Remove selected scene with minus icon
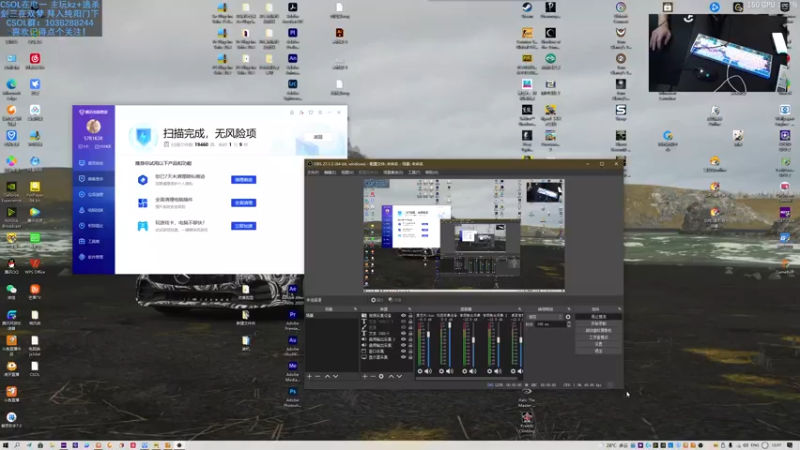This screenshot has height=450, width=800. tap(317, 376)
